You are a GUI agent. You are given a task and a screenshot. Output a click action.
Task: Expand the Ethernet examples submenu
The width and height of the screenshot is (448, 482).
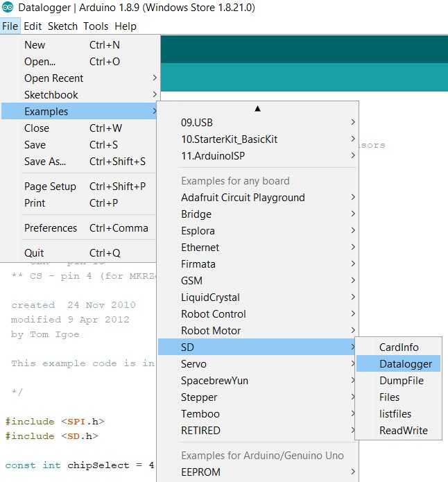[200, 248]
